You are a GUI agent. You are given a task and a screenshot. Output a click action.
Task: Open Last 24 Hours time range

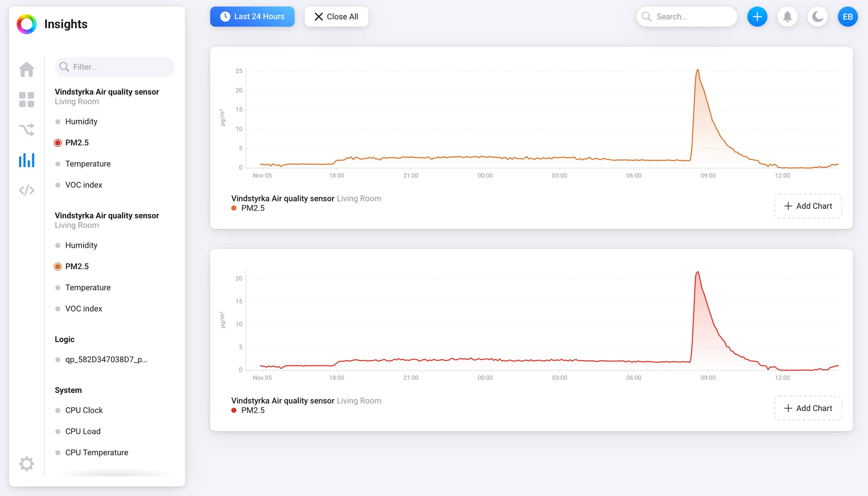coord(252,17)
